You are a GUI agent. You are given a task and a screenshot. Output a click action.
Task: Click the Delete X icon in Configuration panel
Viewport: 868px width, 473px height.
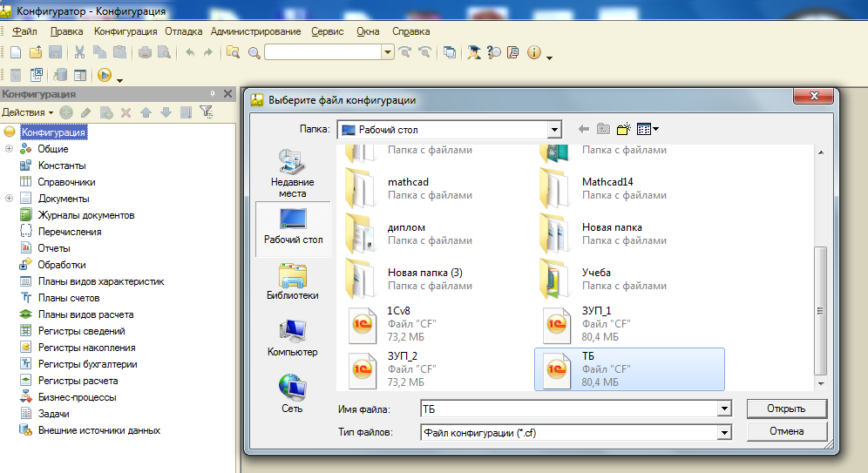click(126, 112)
